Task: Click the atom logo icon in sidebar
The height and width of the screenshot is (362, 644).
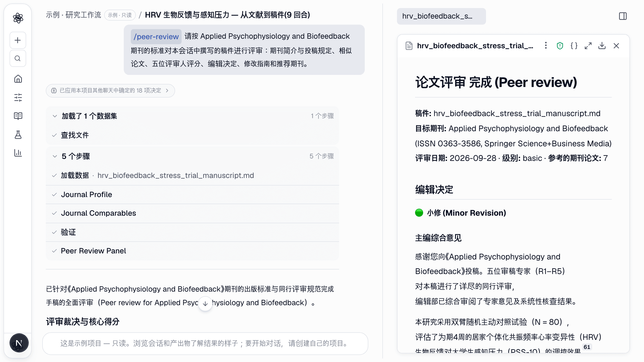Action: click(x=18, y=18)
